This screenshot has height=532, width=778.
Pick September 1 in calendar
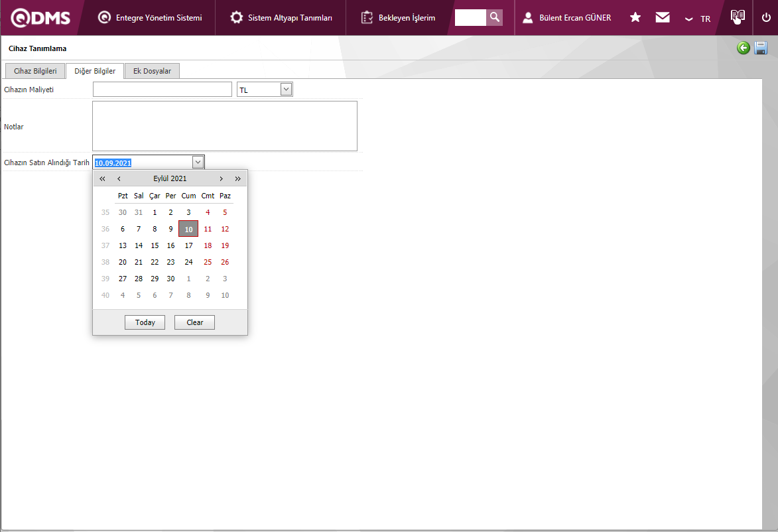[155, 212]
